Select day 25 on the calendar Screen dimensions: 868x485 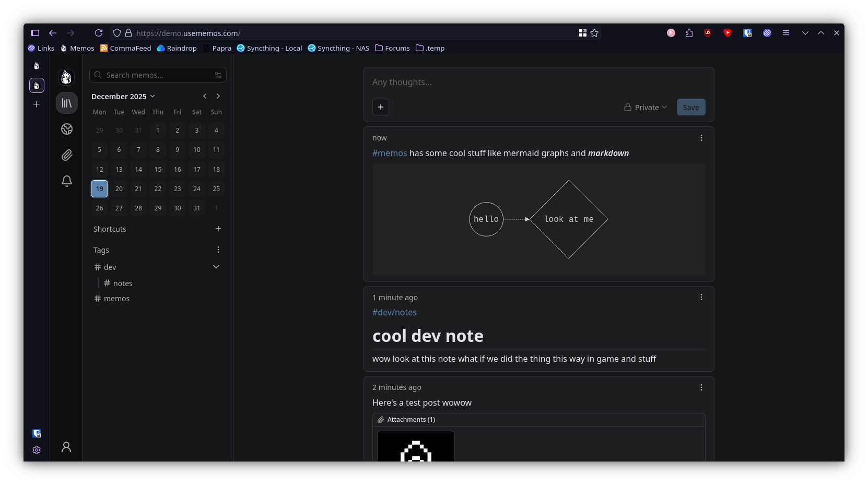216,188
